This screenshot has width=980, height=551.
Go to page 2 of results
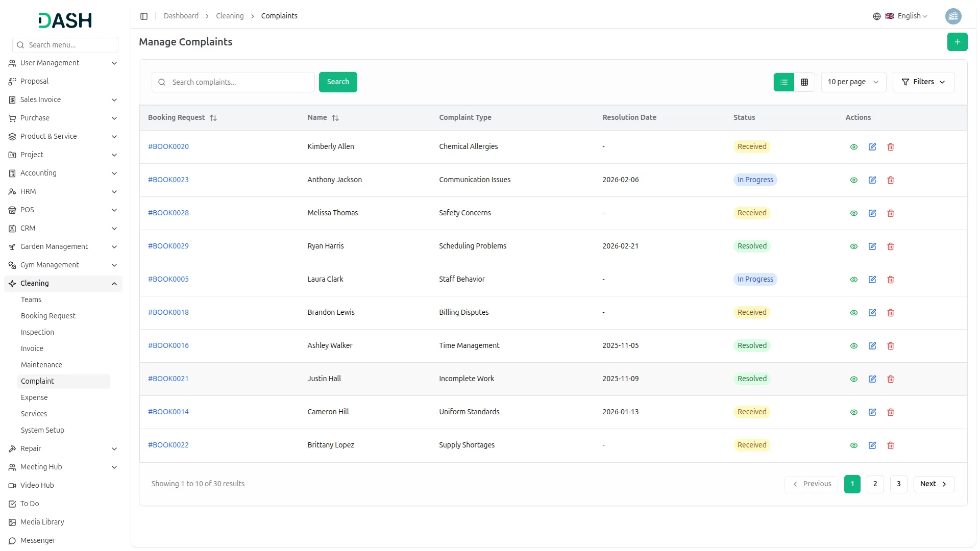click(x=875, y=484)
